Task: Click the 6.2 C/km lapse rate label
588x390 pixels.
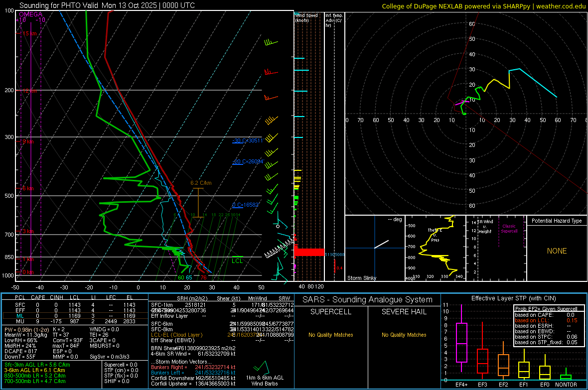Action: (x=201, y=183)
